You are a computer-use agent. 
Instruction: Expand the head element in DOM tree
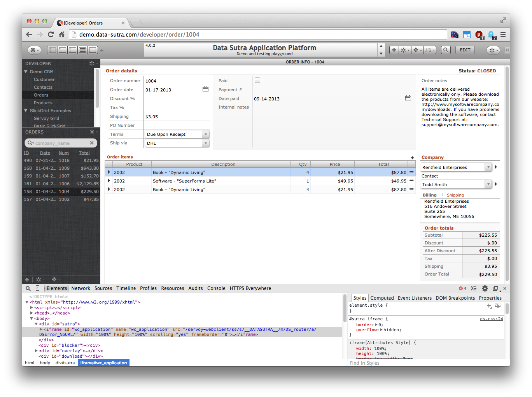click(32, 313)
